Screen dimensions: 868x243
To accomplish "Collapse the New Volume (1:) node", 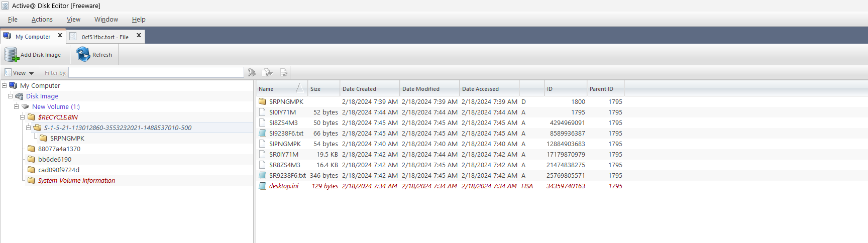I will click(x=16, y=106).
